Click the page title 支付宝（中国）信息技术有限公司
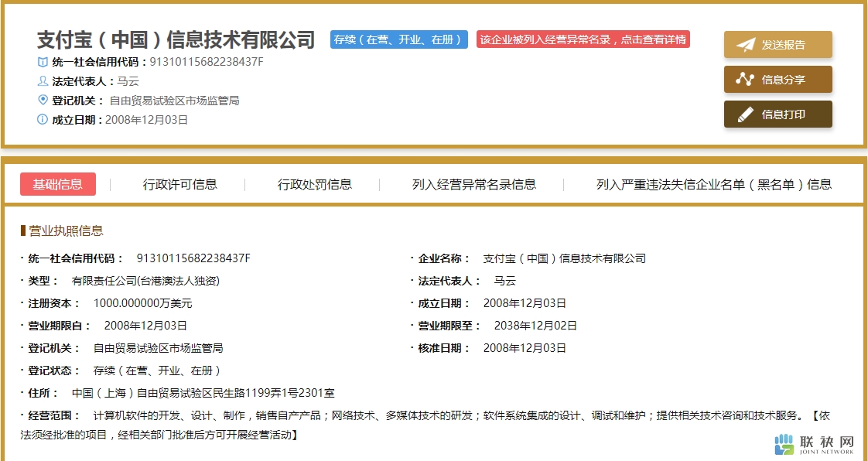 (176, 40)
